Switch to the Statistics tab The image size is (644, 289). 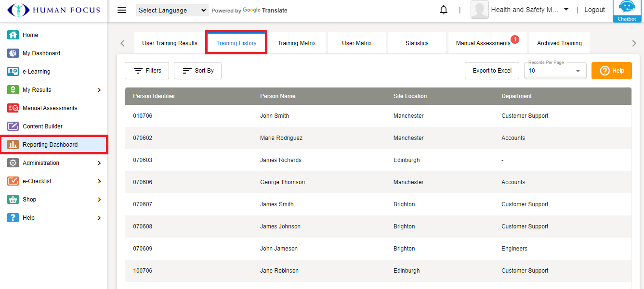click(417, 43)
